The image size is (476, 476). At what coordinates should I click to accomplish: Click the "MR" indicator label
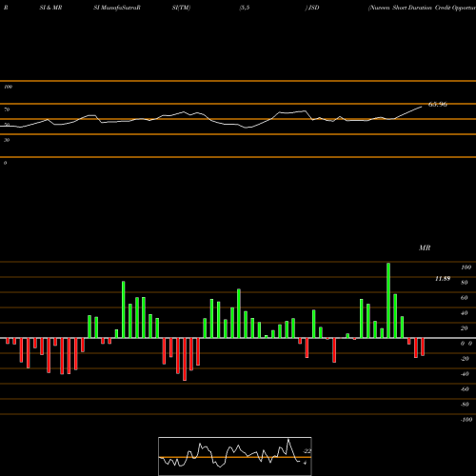coord(425,248)
